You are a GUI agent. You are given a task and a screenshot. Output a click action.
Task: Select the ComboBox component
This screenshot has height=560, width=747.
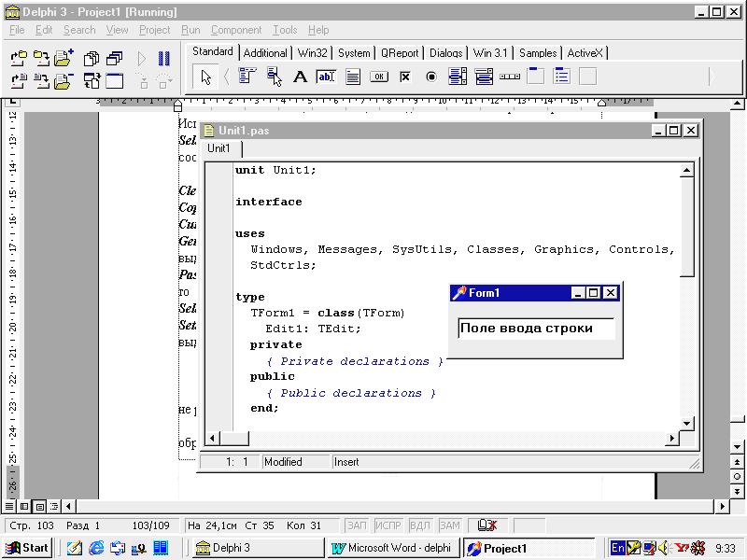tap(484, 77)
